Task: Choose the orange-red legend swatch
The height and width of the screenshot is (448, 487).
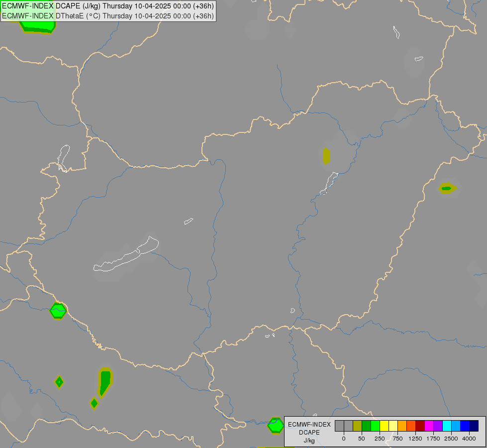Action: 411,426
